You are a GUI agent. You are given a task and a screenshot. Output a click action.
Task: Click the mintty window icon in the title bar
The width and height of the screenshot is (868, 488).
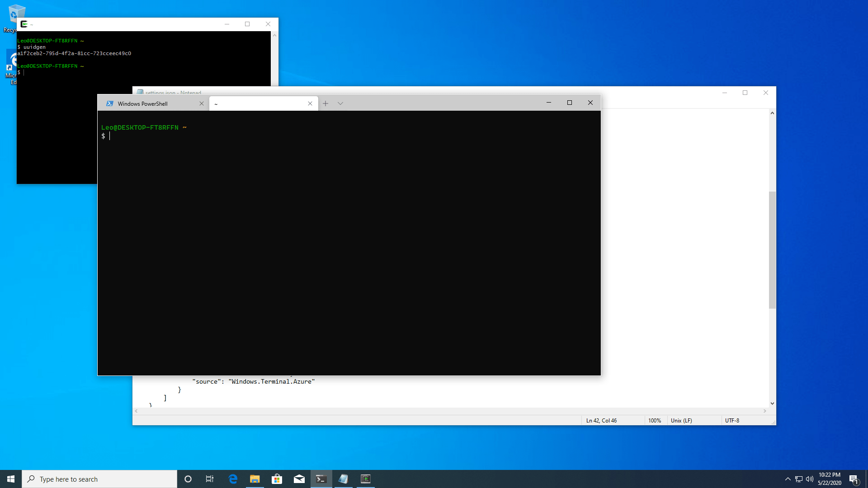pyautogui.click(x=25, y=24)
